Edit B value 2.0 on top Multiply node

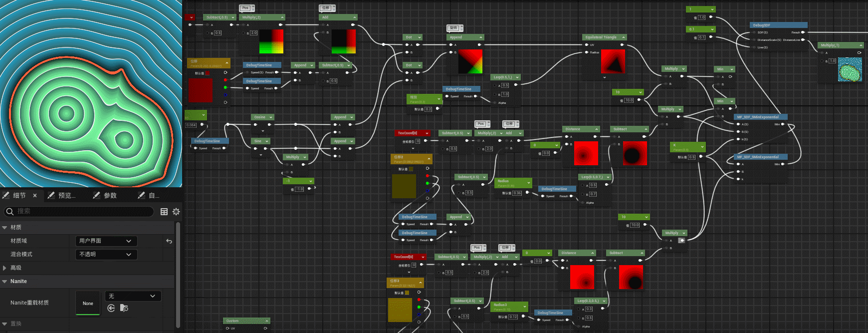coord(254,33)
